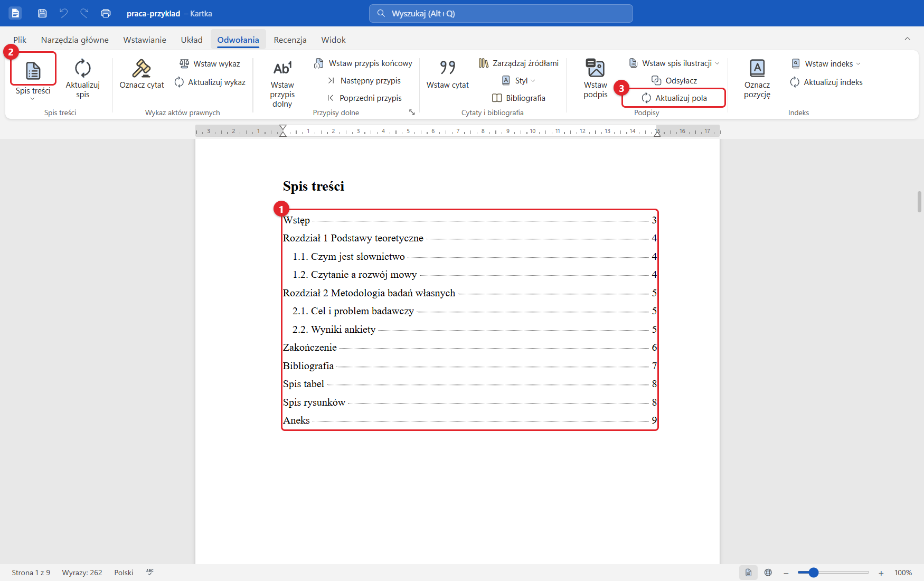Image resolution: width=924 pixels, height=581 pixels.
Task: Click the zoom slider handle
Action: (x=814, y=573)
